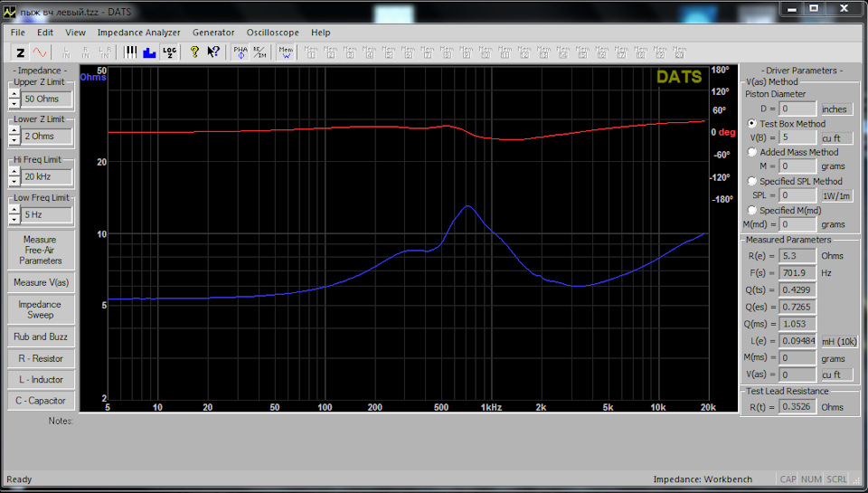Open the Oscilloscope menu

(273, 33)
